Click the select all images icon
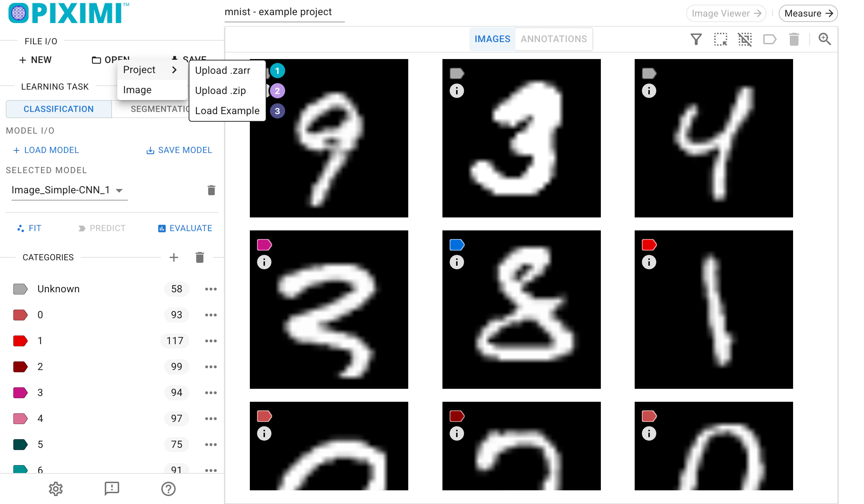 click(x=720, y=39)
